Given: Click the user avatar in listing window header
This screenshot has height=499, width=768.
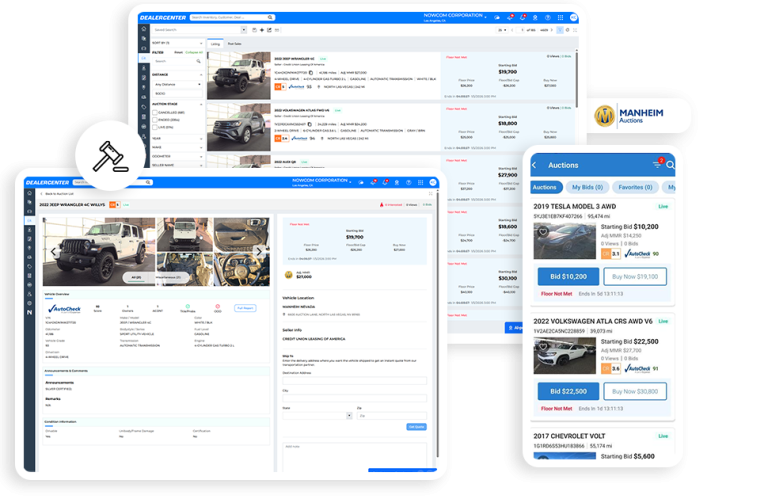Looking at the screenshot, I should click(574, 18).
